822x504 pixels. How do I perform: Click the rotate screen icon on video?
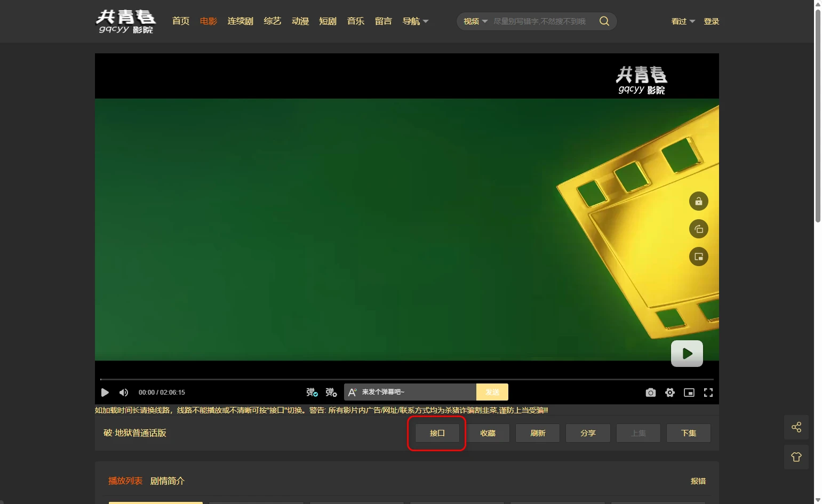point(699,229)
